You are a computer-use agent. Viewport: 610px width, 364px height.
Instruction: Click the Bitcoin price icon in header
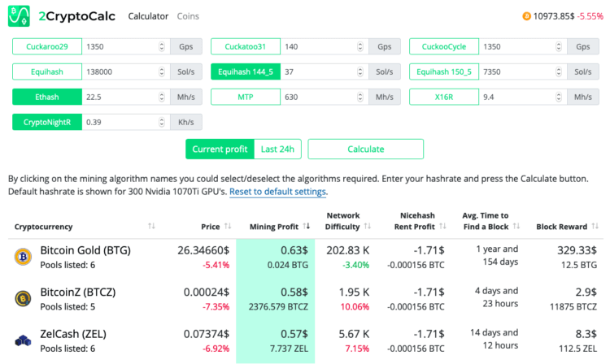click(526, 16)
